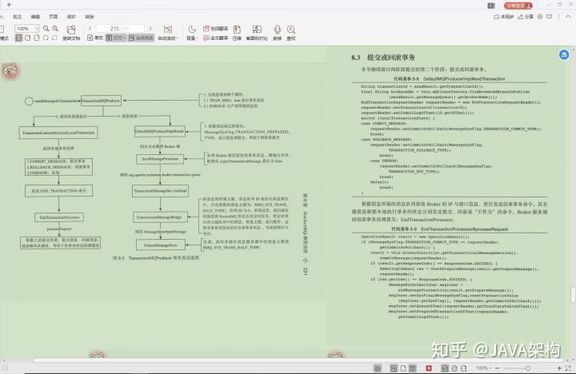576x374 pixels.
Task: Go to next page arrow
Action: coord(150,28)
